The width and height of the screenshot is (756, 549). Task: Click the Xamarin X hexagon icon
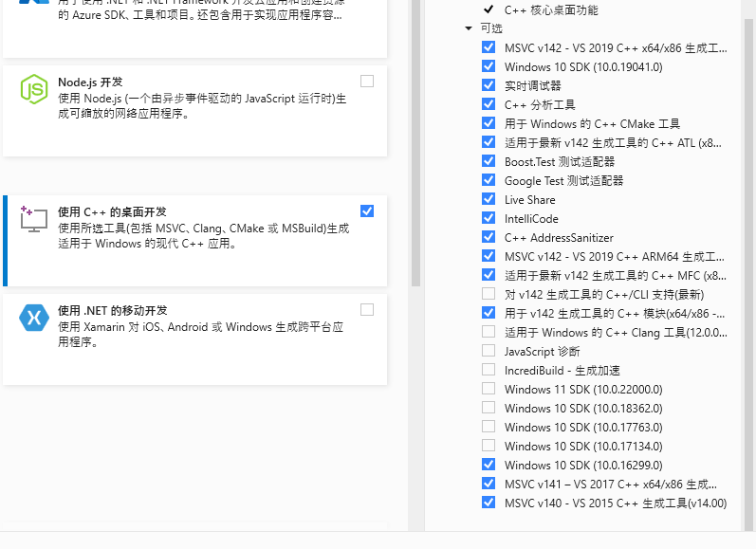click(x=34, y=319)
